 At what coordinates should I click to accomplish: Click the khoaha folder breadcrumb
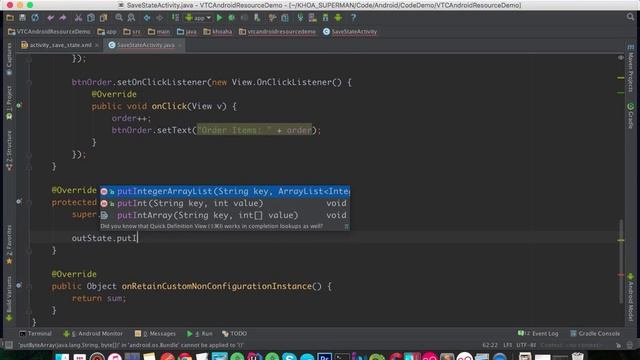tap(218, 32)
